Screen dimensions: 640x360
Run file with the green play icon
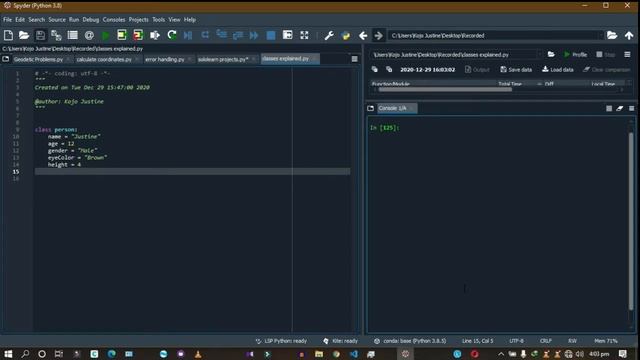pos(106,36)
